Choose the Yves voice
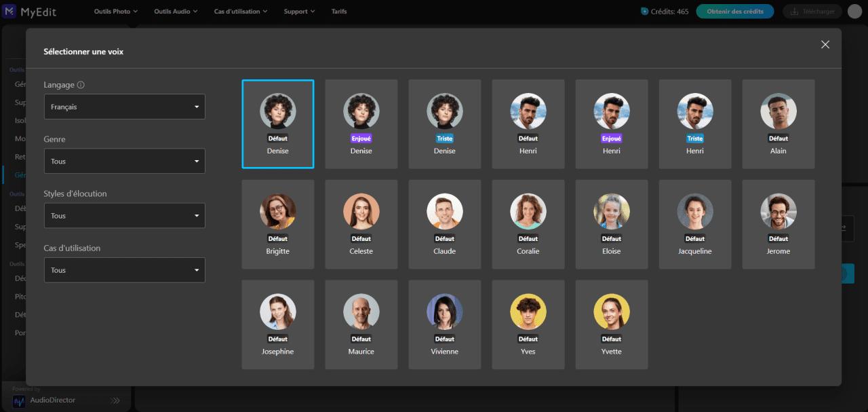This screenshot has width=868, height=412. click(x=528, y=325)
